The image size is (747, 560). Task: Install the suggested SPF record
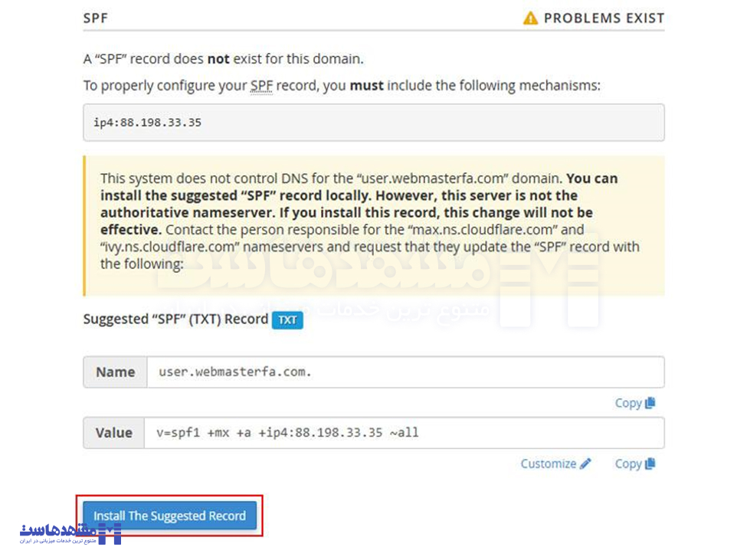tap(170, 516)
